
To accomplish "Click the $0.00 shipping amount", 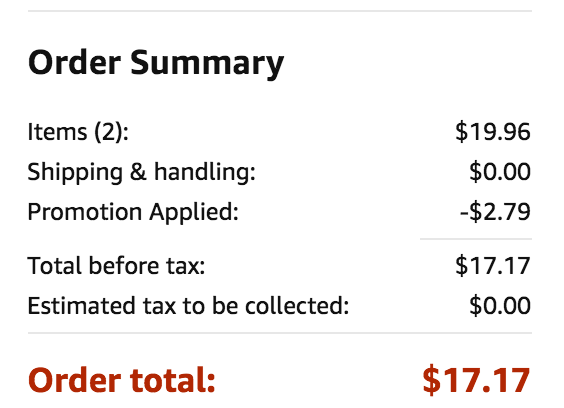I will (500, 172).
